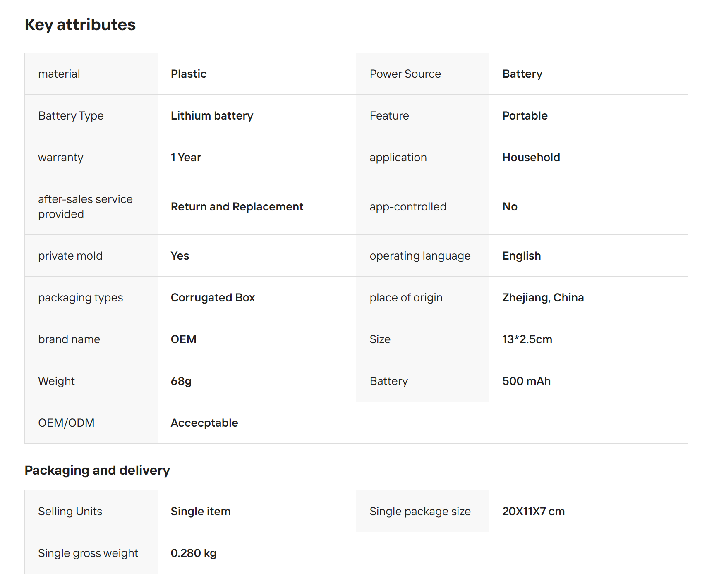Click the Packaging and delivery heading

click(x=97, y=470)
